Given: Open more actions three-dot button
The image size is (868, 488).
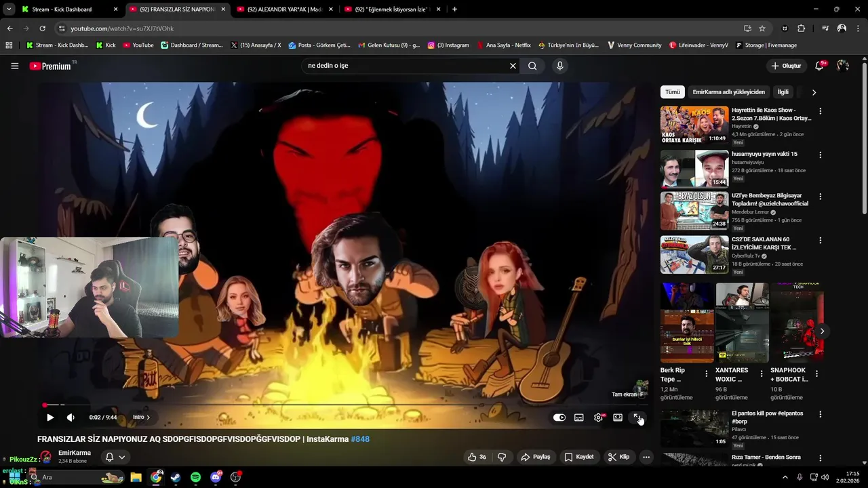Looking at the screenshot, I should click(646, 457).
